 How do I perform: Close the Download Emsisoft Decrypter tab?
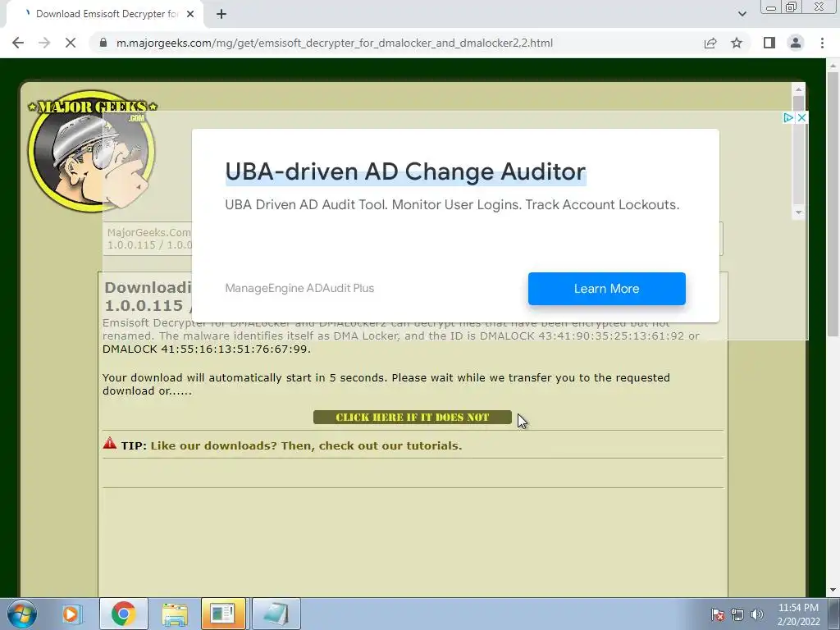pyautogui.click(x=190, y=14)
